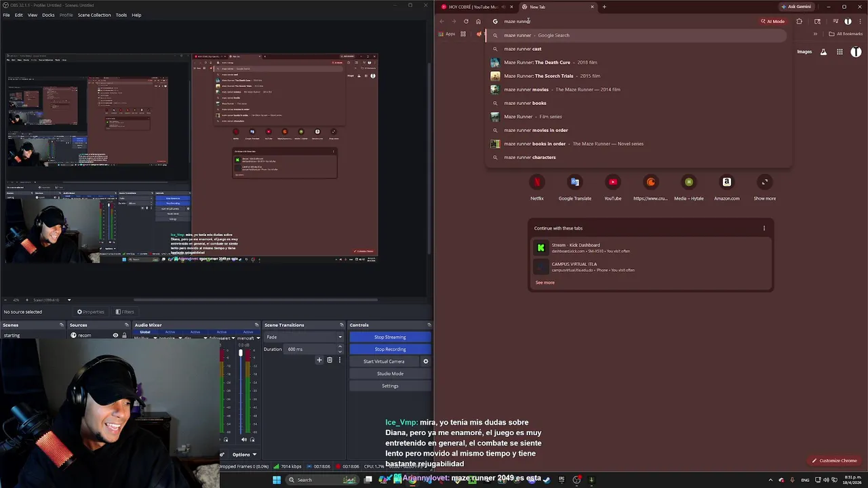Screen dimensions: 868x488
Task: Open the Help menu in OBS
Action: 136,15
